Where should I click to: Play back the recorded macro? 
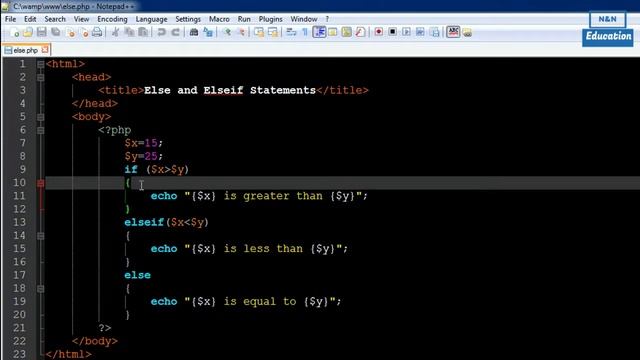pos(407,32)
